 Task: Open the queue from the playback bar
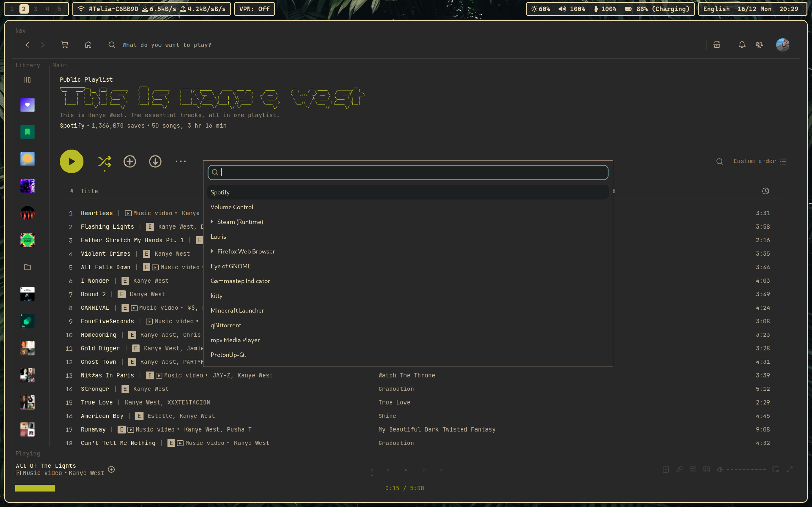pyautogui.click(x=692, y=470)
